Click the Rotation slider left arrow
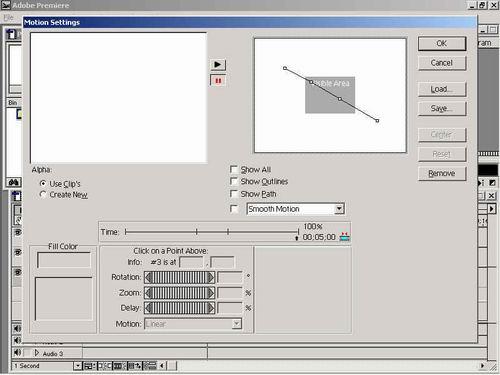 (x=148, y=277)
